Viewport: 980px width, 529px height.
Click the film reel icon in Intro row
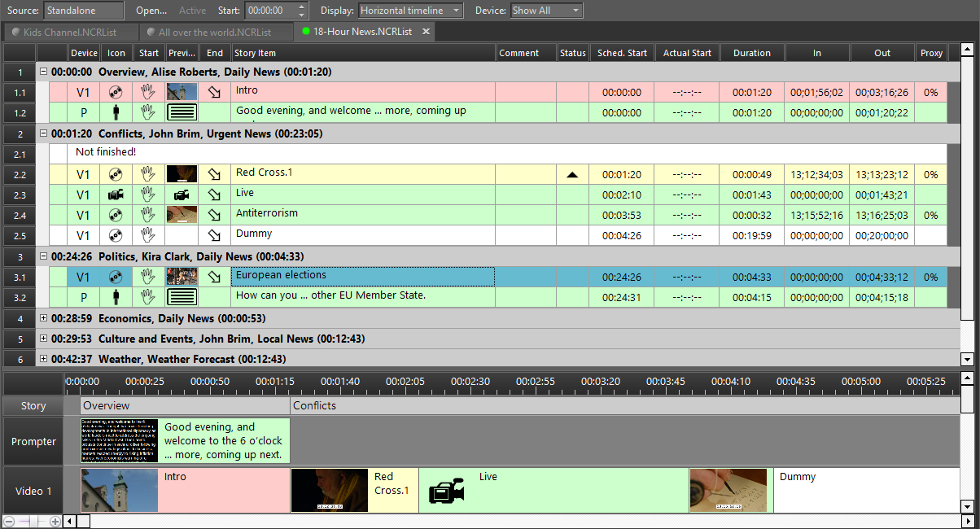pyautogui.click(x=116, y=92)
